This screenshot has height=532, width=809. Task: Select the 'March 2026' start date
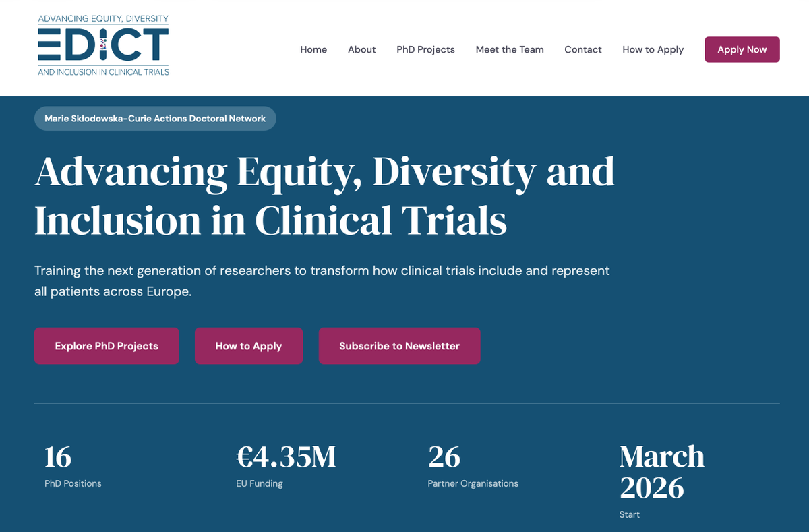(x=662, y=472)
